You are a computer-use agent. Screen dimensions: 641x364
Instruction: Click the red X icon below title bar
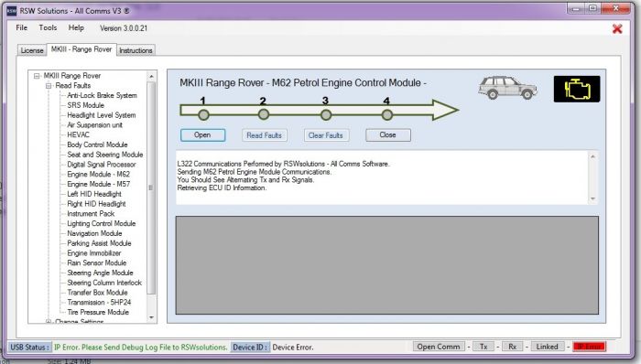pyautogui.click(x=617, y=28)
